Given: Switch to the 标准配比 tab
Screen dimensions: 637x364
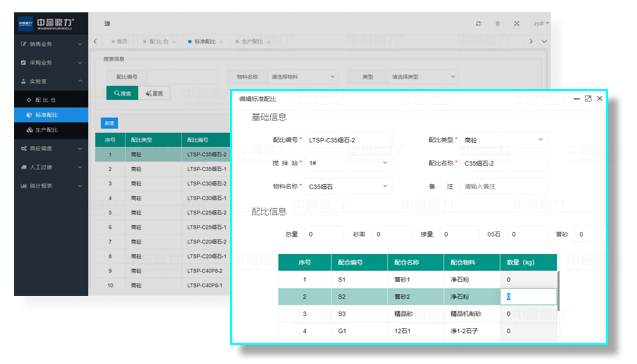Looking at the screenshot, I should pos(205,41).
